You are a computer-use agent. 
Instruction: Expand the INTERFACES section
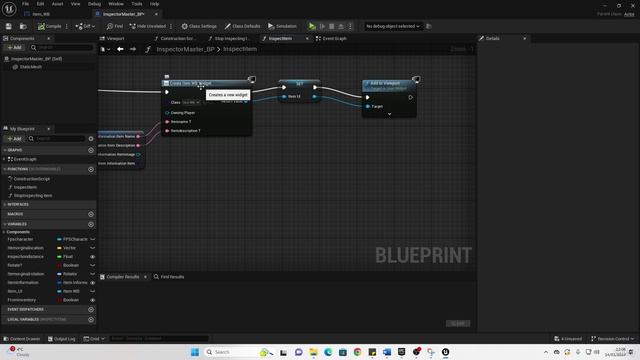pyautogui.click(x=4, y=204)
